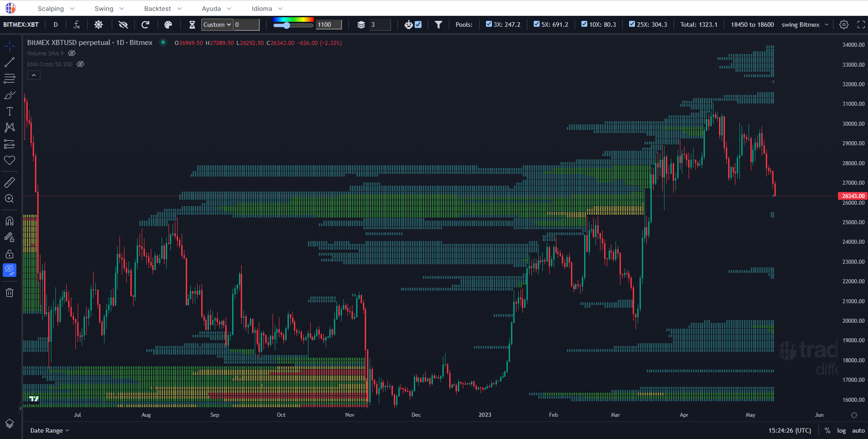Open the Swing menu
The image size is (868, 439).
109,9
